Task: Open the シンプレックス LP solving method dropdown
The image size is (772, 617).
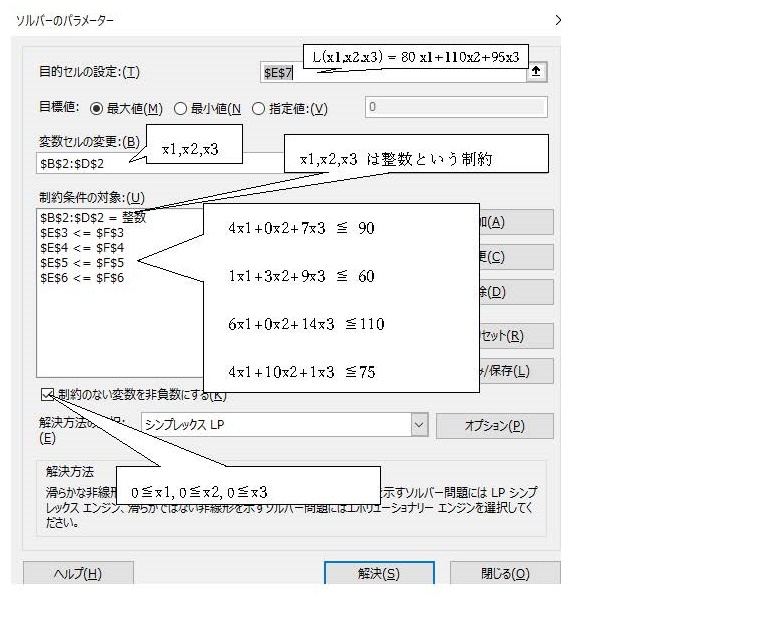Action: tap(419, 425)
